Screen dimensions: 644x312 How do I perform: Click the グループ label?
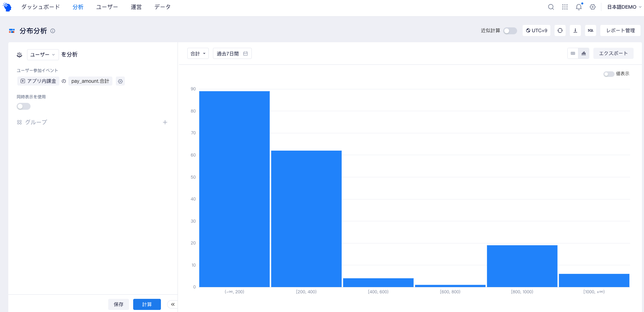pyautogui.click(x=36, y=122)
